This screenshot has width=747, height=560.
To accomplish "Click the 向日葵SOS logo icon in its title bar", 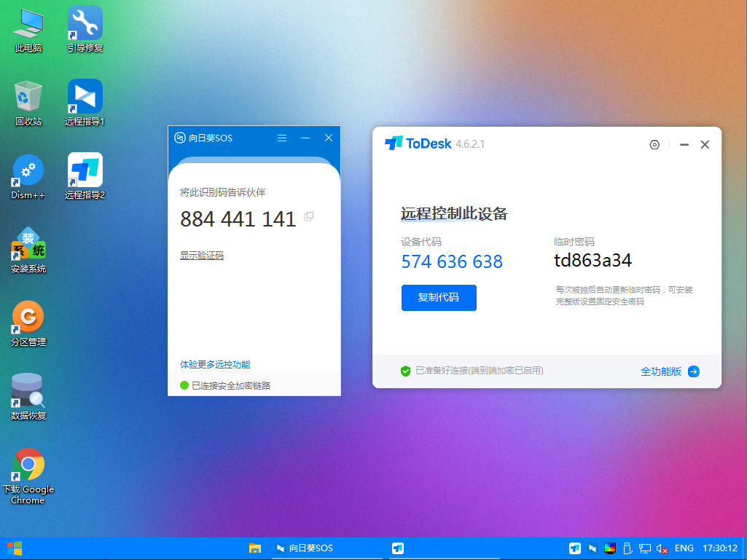I will [179, 138].
